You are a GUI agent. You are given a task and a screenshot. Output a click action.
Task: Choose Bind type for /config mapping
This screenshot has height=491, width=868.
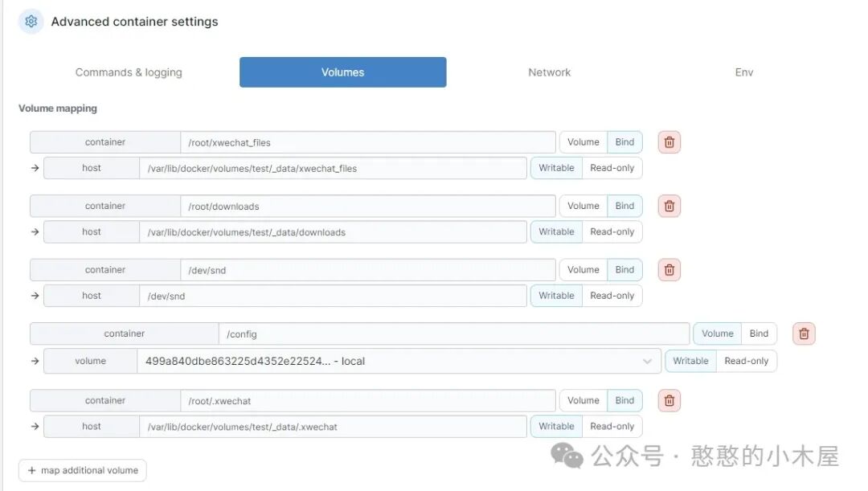point(759,333)
